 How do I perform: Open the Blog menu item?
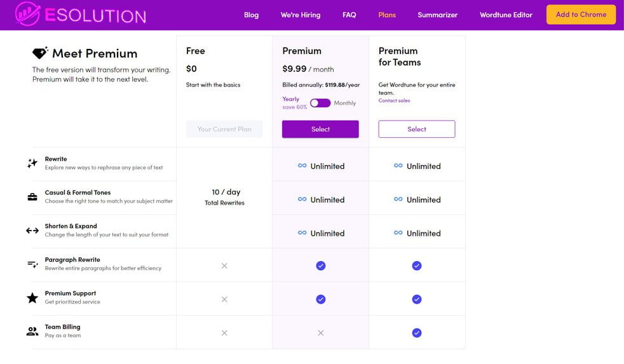pyautogui.click(x=251, y=15)
